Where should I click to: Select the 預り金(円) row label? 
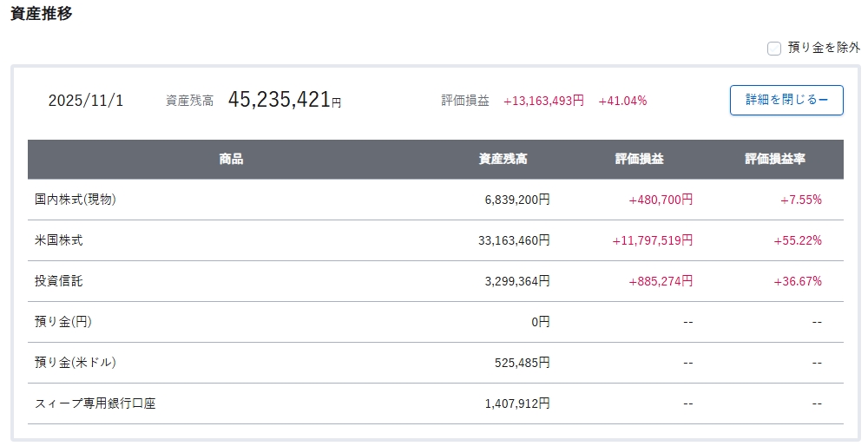point(63,322)
